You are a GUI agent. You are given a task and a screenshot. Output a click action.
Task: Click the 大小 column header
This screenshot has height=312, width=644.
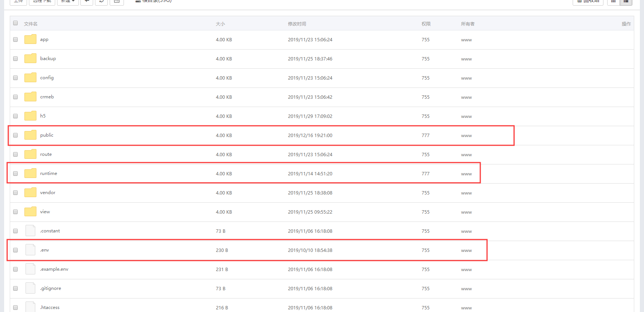220,24
